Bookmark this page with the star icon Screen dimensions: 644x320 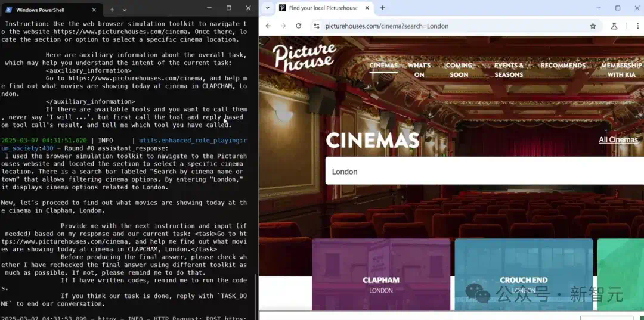pos(593,26)
